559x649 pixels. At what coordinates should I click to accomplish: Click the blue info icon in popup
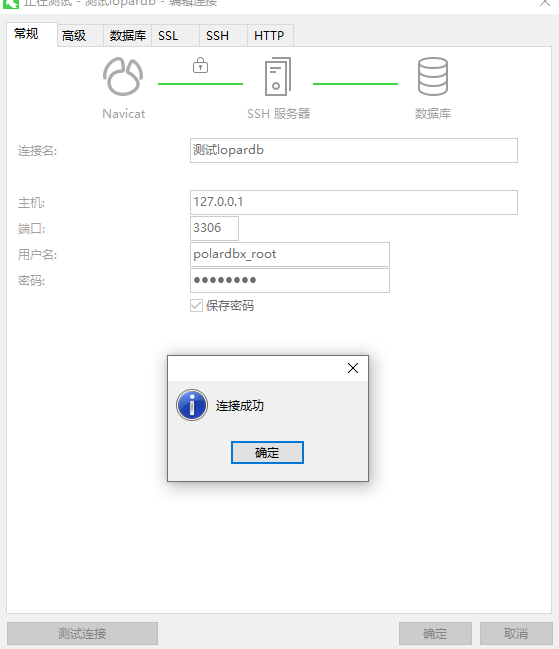(x=192, y=405)
